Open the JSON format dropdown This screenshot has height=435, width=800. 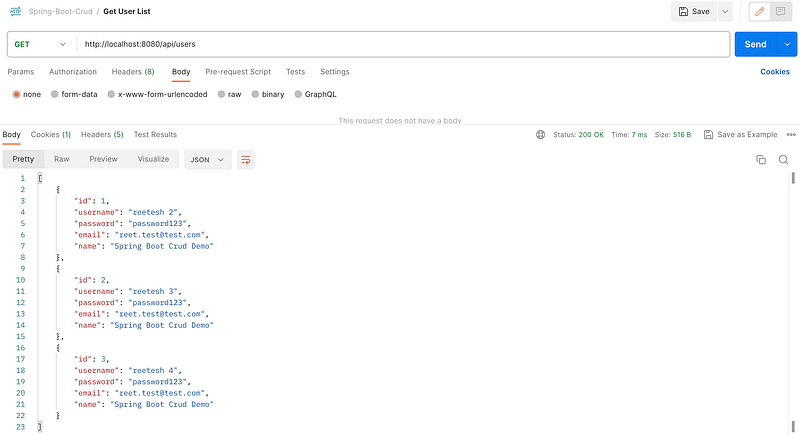207,160
